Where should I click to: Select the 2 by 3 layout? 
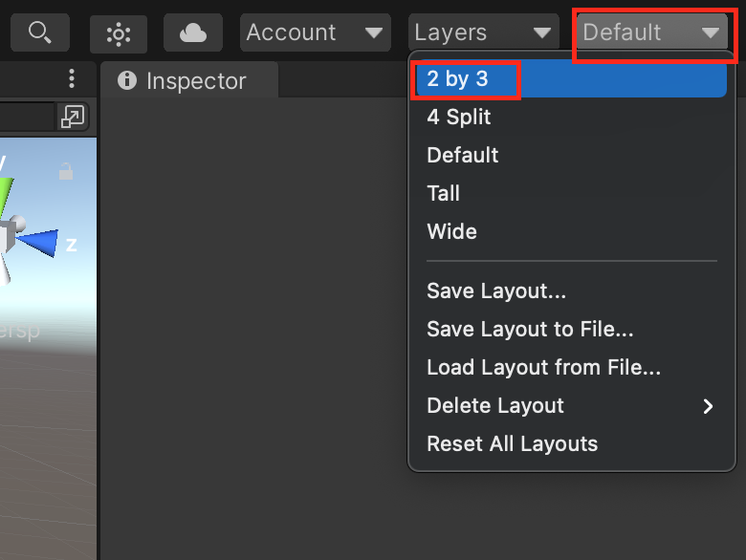(458, 79)
